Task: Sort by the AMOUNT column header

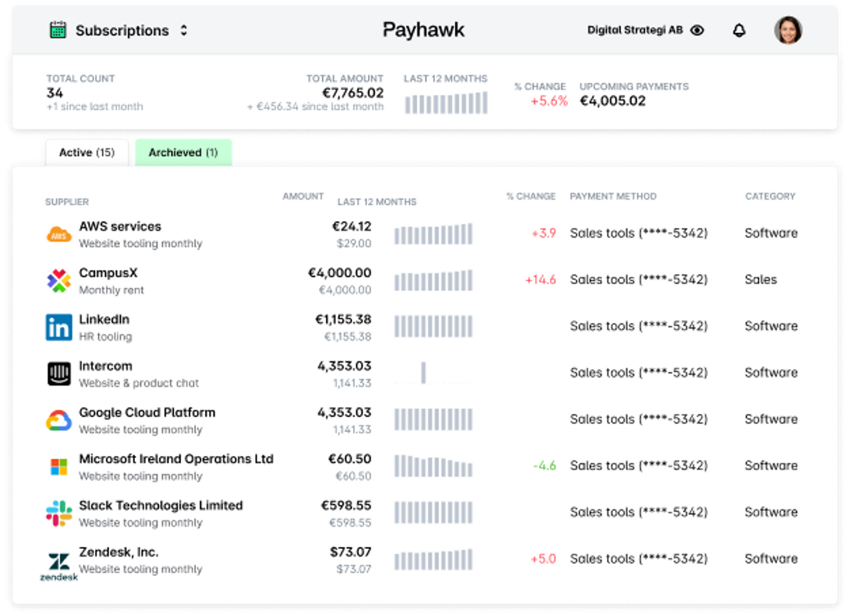Action: point(303,196)
